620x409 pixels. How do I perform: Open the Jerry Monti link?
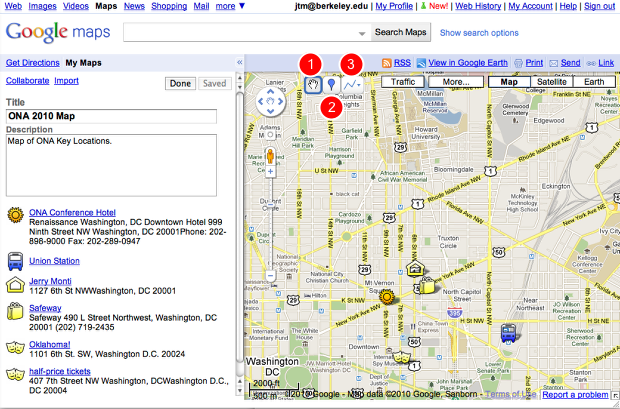click(50, 281)
